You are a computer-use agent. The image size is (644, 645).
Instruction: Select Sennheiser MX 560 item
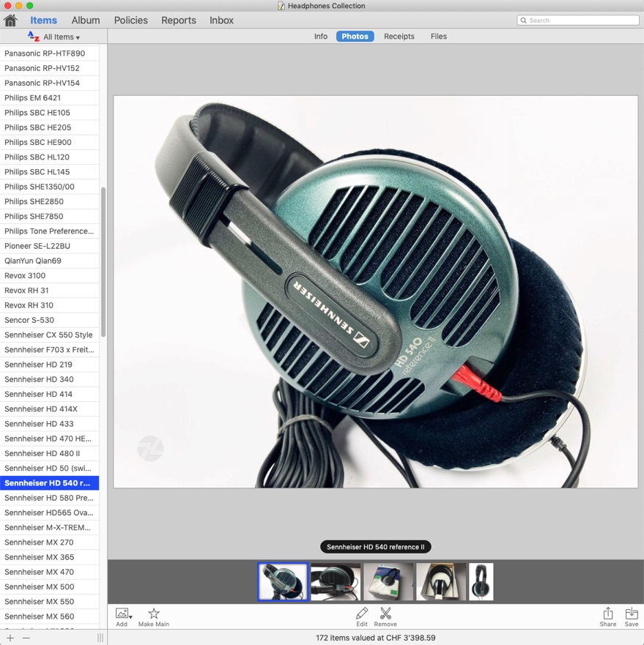tap(49, 616)
